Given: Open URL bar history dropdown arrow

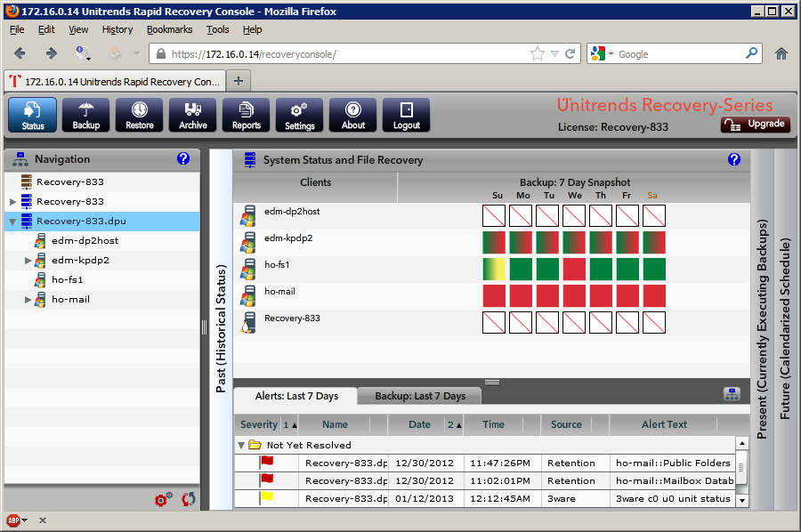Looking at the screenshot, I should coord(554,53).
